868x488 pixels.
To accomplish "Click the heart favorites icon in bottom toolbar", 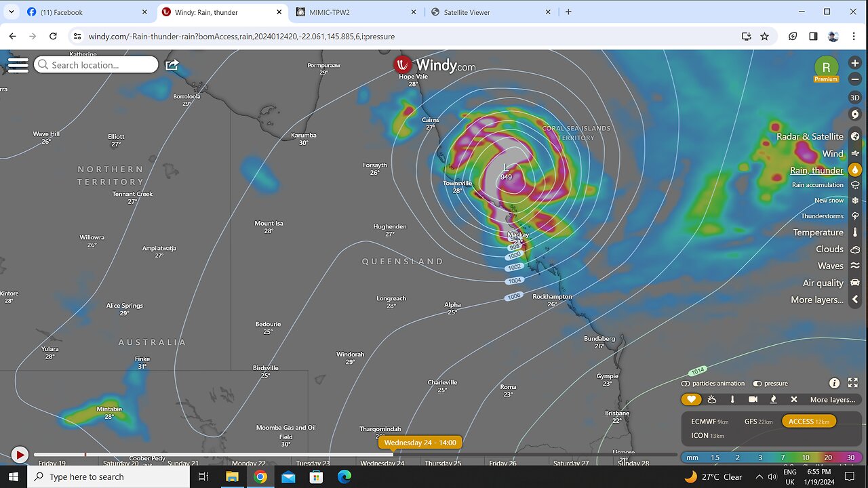I will pyautogui.click(x=691, y=399).
